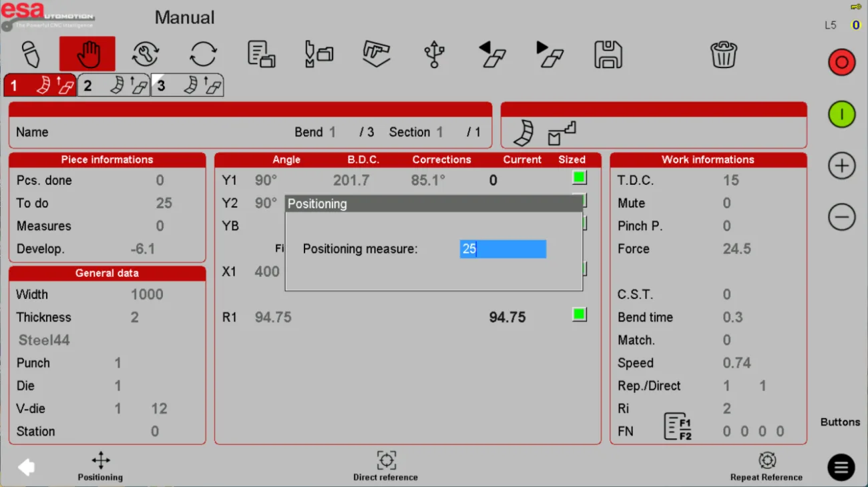This screenshot has width=868, height=487.
Task: Open the program list icon
Action: coord(261,54)
